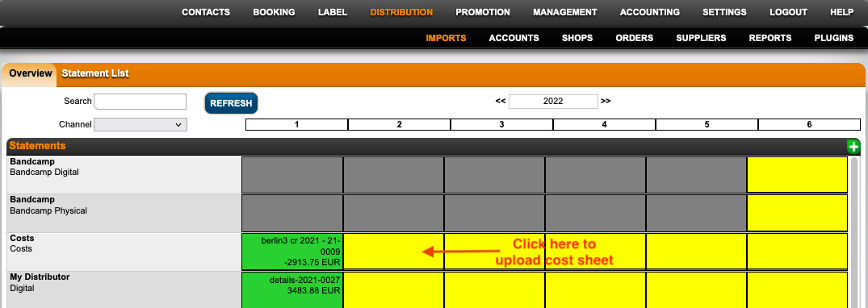Click Costs yellow cell for month 6

pyautogui.click(x=797, y=252)
